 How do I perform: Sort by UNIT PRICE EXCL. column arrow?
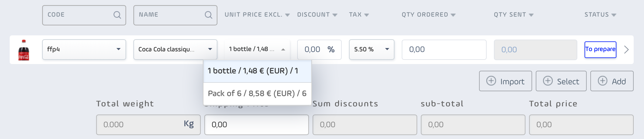click(287, 15)
